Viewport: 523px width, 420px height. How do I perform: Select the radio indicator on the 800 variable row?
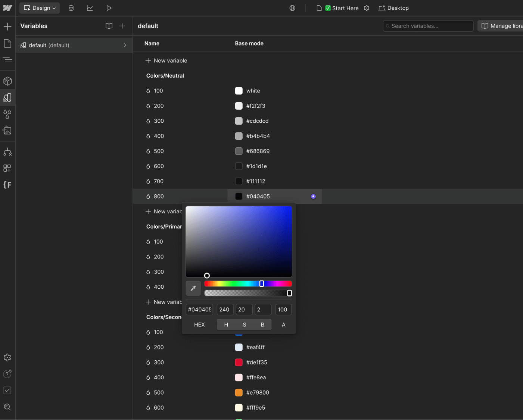313,196
